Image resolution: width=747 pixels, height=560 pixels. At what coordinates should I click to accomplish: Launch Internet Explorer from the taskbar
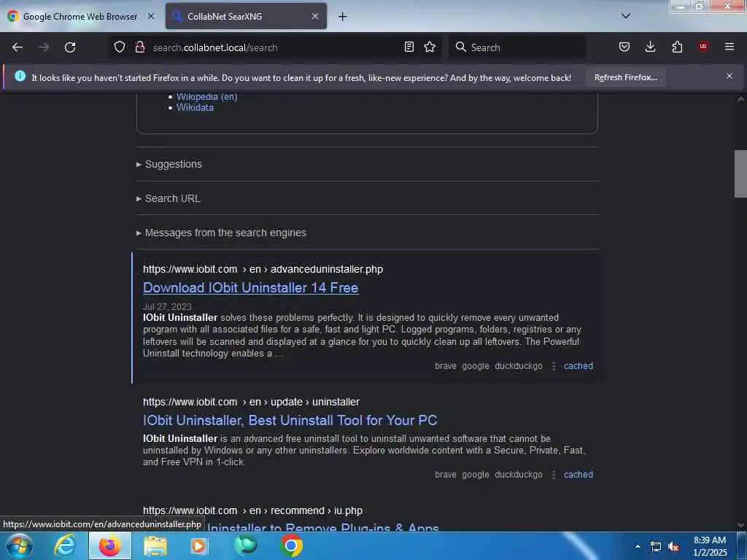click(65, 545)
